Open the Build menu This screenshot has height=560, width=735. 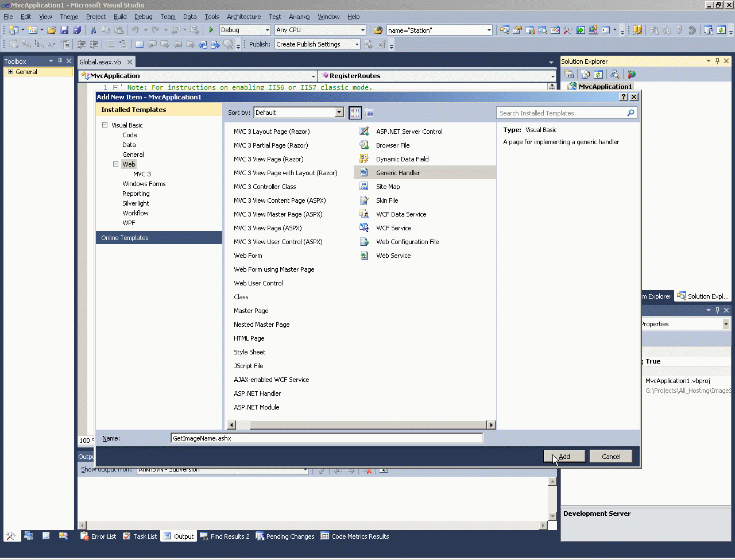pyautogui.click(x=120, y=17)
